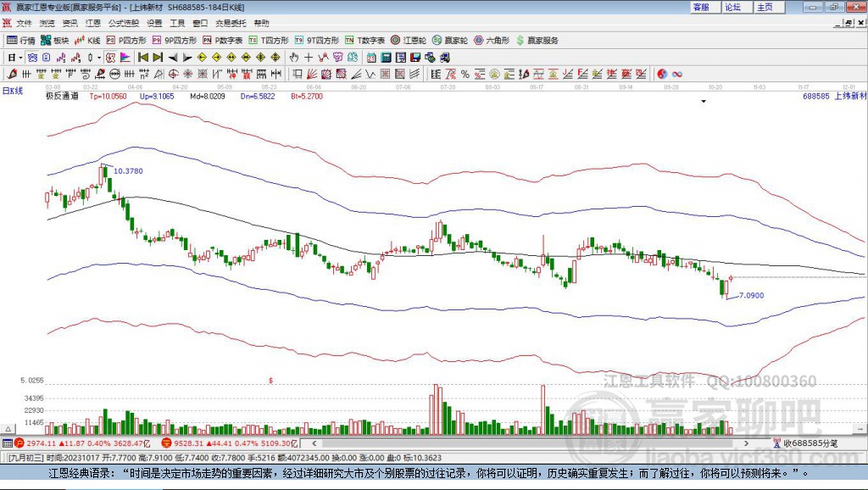Open the 帮助 menu
Screen dimensions: 868x490
pyautogui.click(x=261, y=23)
